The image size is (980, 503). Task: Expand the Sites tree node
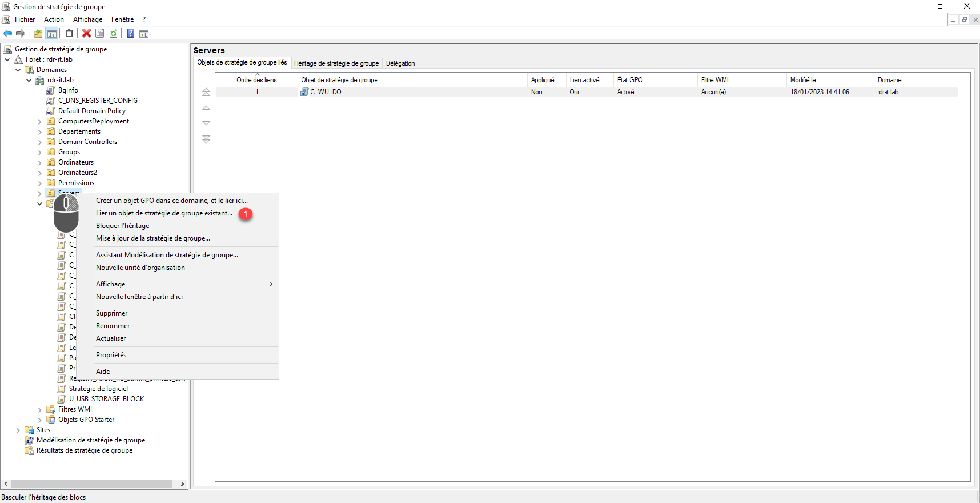18,430
